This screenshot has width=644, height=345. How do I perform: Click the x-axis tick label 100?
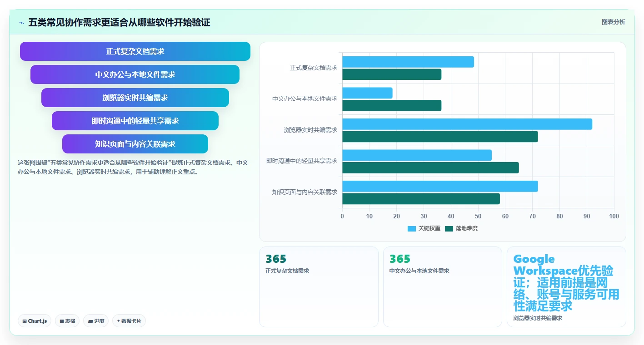(614, 216)
